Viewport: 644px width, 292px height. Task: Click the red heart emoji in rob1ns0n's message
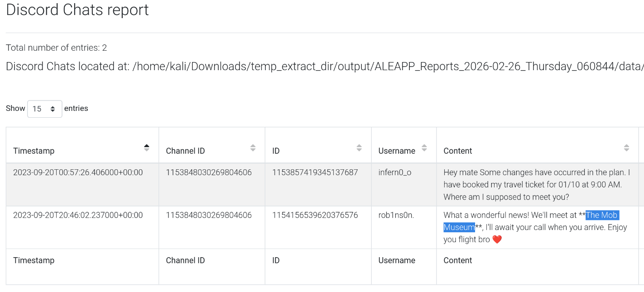click(x=497, y=239)
